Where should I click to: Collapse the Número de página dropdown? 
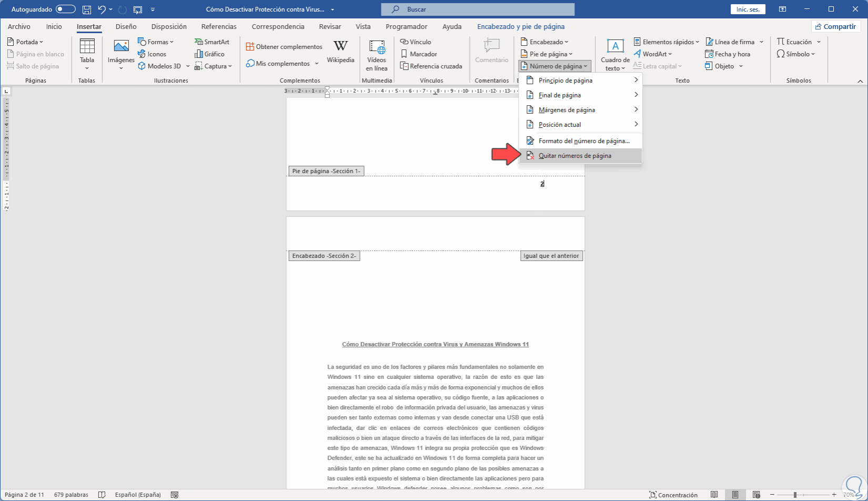(x=555, y=66)
